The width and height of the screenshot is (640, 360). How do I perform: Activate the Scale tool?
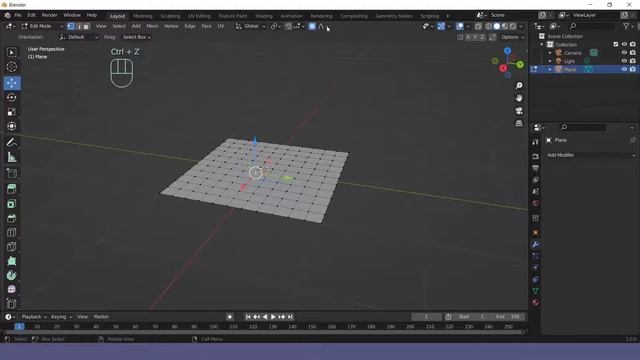11,112
